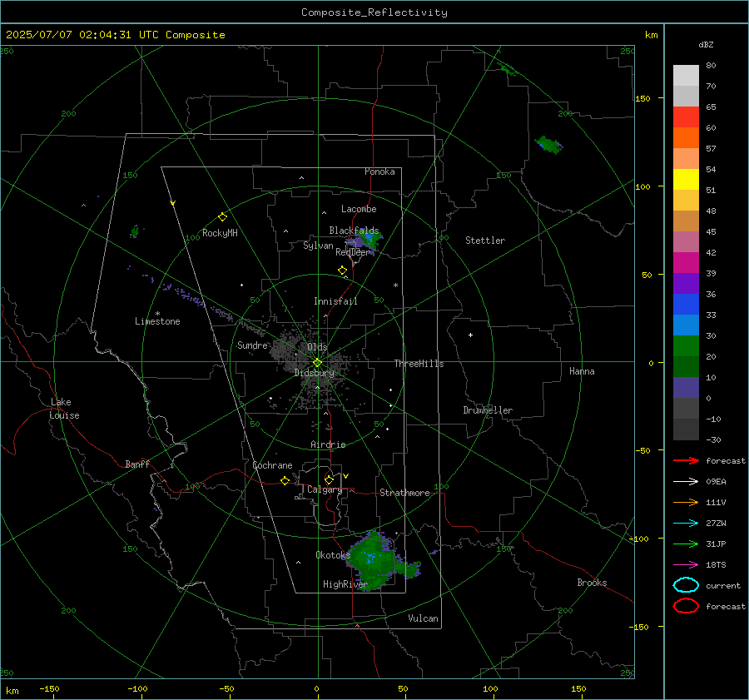Screen dimensions: 749x700
Task: Click the Okotoks city label
Action: [333, 555]
